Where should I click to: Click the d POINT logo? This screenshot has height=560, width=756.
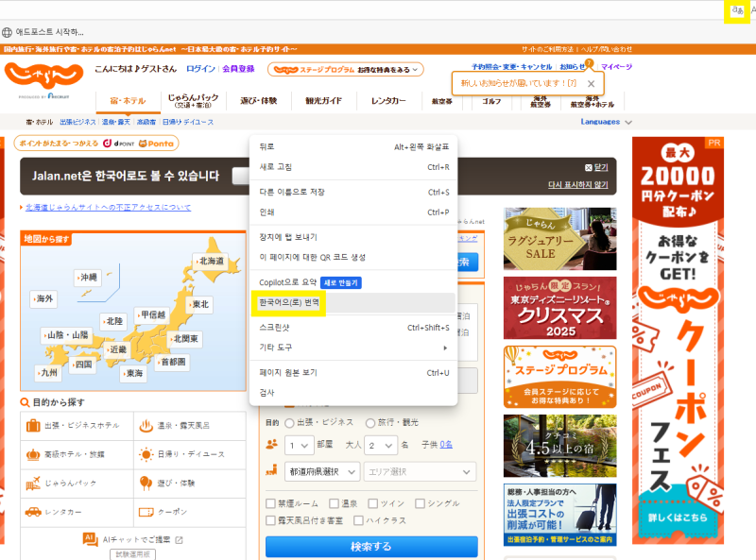[119, 144]
